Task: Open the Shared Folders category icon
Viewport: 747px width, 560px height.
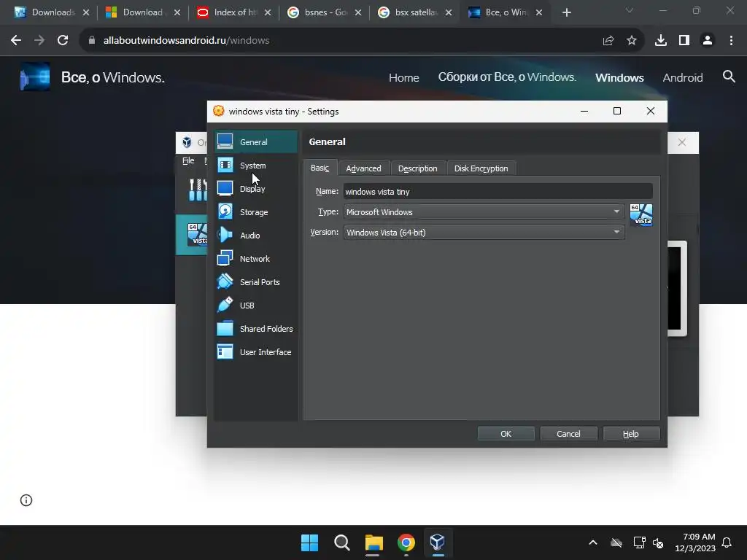Action: coord(225,328)
